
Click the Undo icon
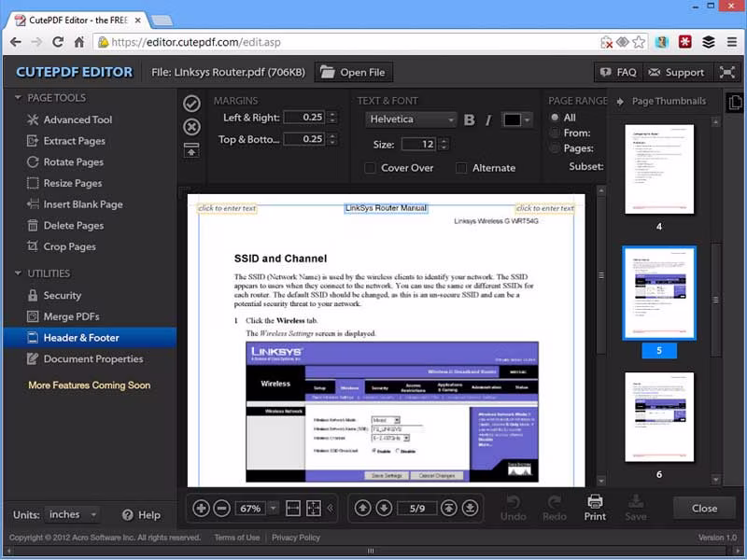(x=513, y=508)
